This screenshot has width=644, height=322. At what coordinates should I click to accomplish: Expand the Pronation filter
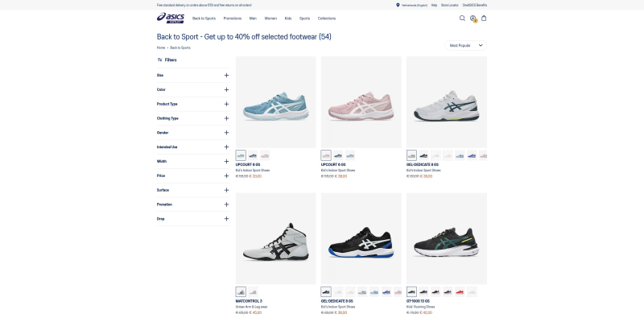click(x=193, y=204)
